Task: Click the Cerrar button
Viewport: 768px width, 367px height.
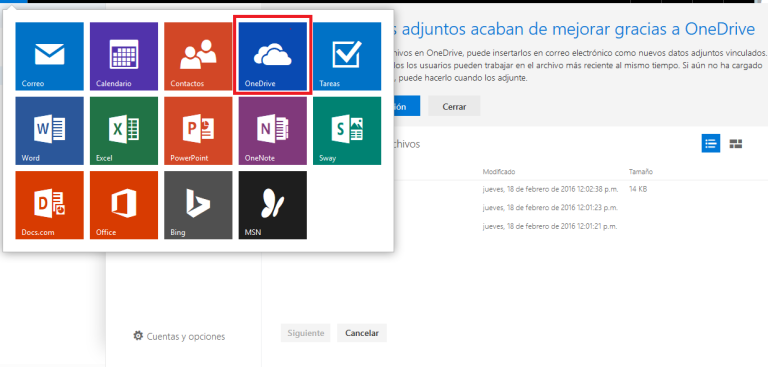Action: (x=454, y=106)
